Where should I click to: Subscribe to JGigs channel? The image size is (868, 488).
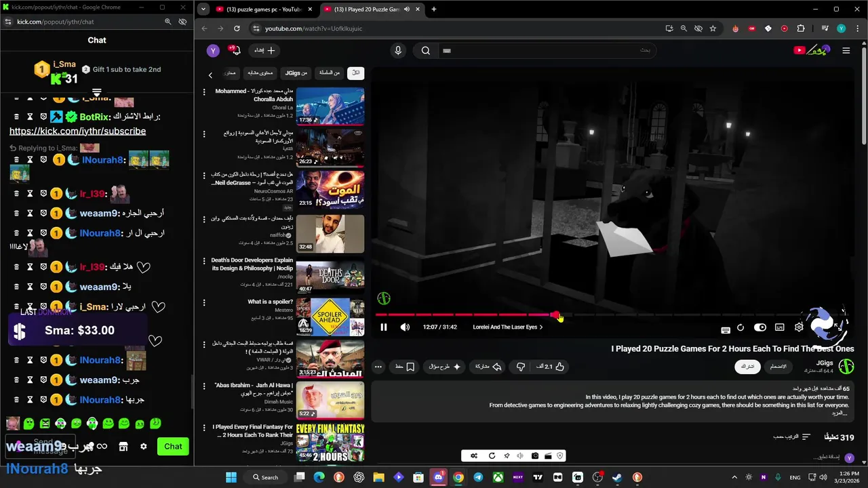[747, 367]
